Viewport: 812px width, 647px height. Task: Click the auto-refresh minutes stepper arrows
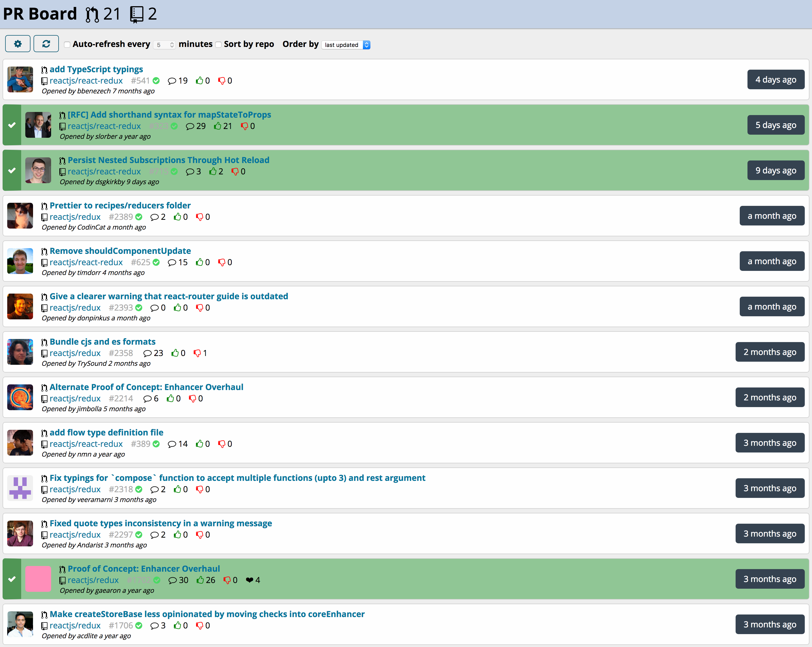172,45
